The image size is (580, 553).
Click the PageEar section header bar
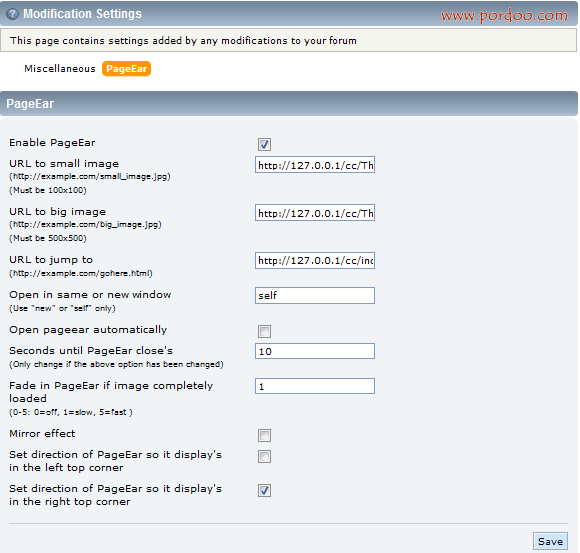pyautogui.click(x=289, y=104)
